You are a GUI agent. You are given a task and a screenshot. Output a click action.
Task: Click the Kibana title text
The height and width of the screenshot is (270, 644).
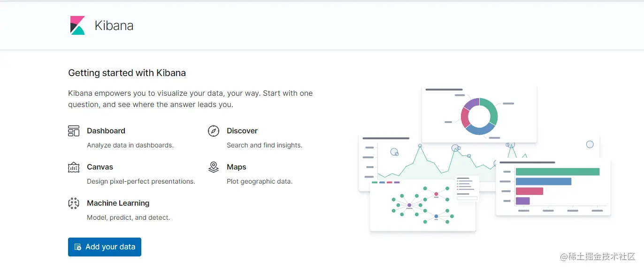pyautogui.click(x=114, y=25)
